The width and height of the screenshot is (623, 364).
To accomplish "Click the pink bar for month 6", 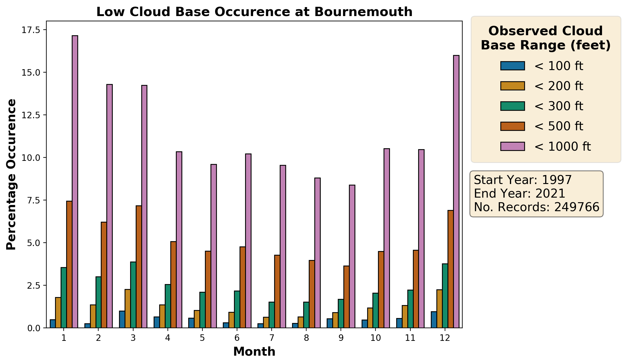I will [248, 241].
